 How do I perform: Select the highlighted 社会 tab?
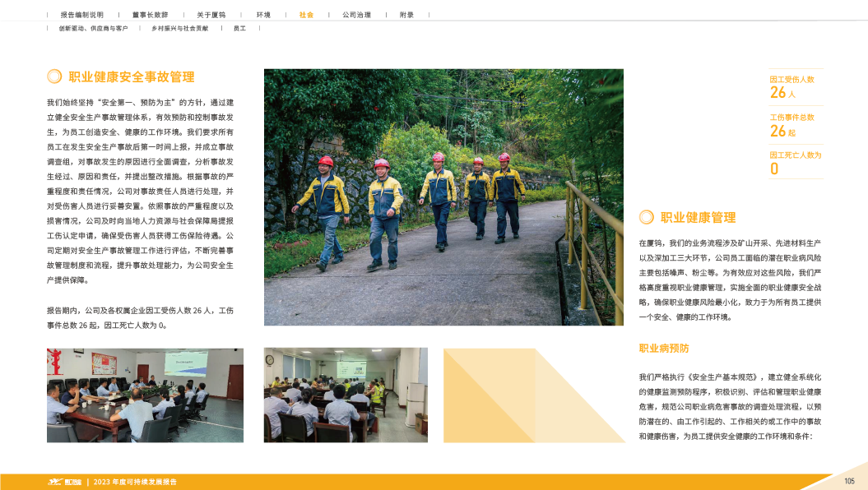coord(306,15)
